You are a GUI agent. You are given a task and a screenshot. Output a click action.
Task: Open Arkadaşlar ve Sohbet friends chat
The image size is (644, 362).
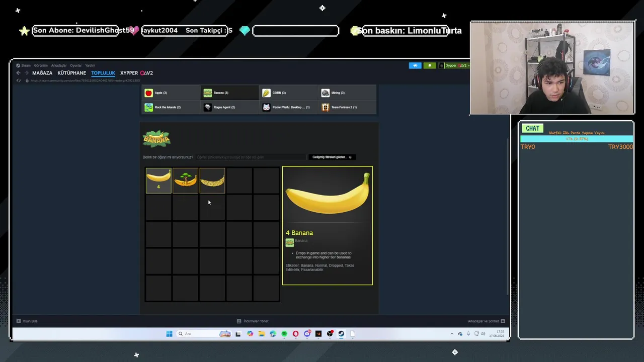(487, 321)
